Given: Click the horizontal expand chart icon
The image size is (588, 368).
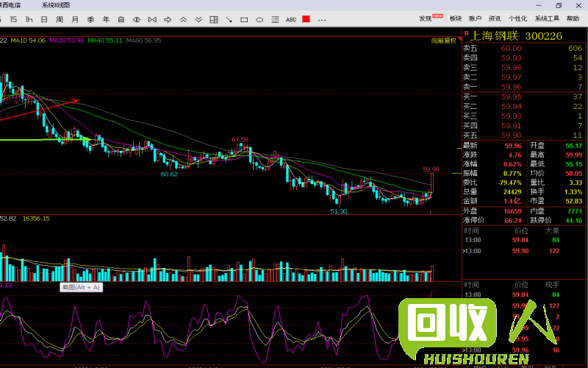Looking at the screenshot, I should 137,20.
